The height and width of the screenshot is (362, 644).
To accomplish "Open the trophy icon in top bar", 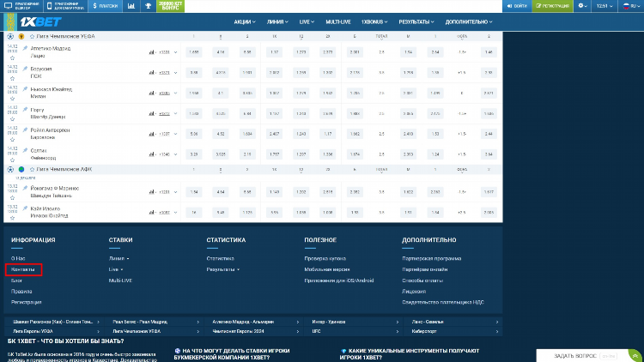I will click(148, 6).
